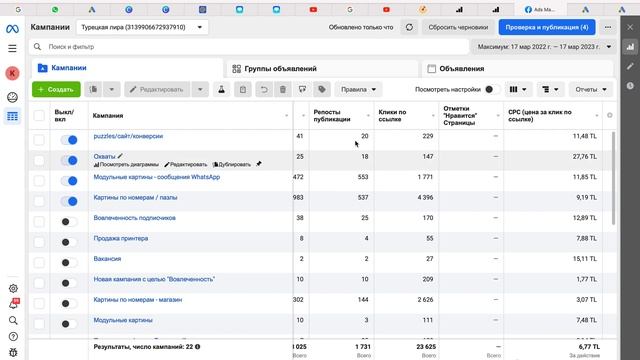Click the duplicate icon in toolbar
This screenshot has width=640, height=360.
93,89
